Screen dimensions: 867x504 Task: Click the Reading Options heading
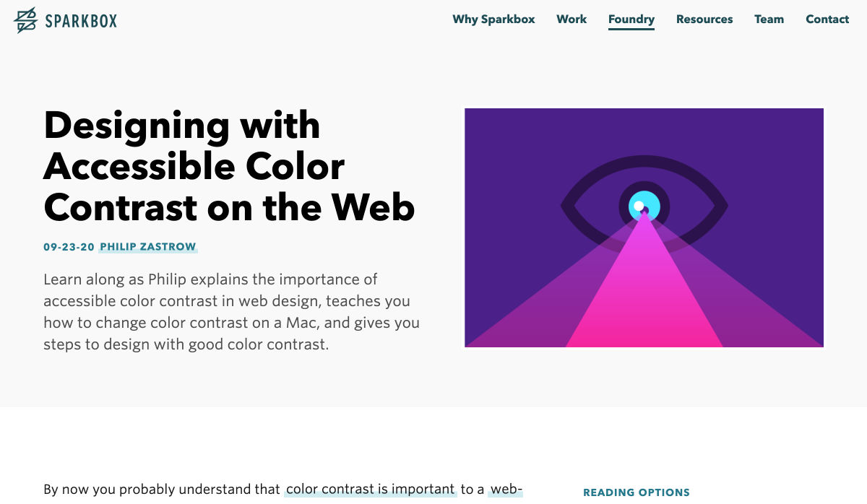pyautogui.click(x=636, y=492)
